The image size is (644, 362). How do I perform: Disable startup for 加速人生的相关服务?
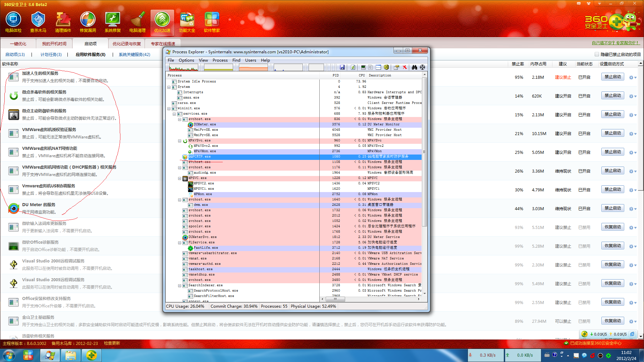tap(613, 77)
